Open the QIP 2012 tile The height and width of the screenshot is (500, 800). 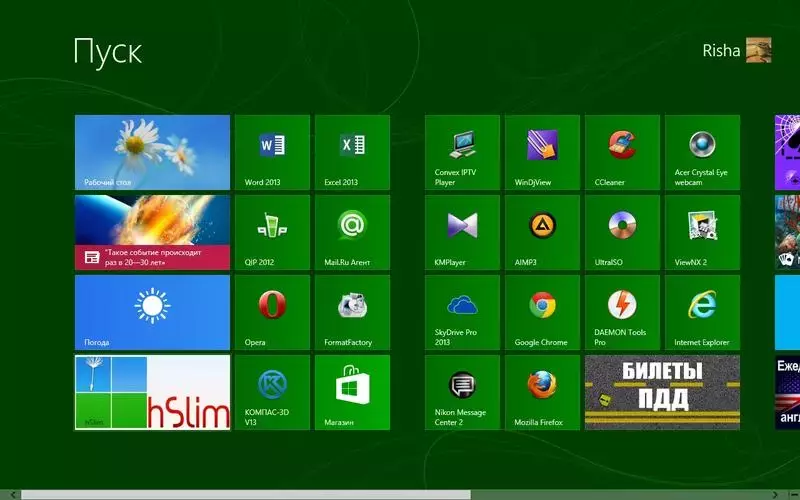pos(272,233)
